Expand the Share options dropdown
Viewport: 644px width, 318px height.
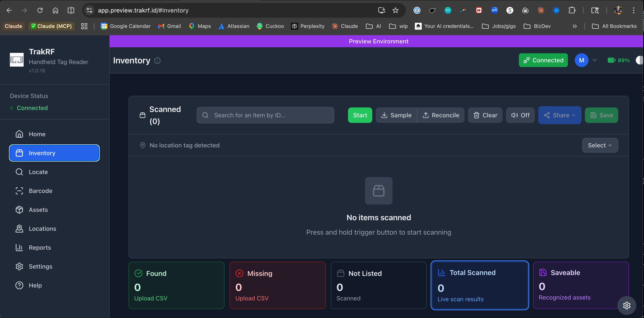tap(560, 115)
